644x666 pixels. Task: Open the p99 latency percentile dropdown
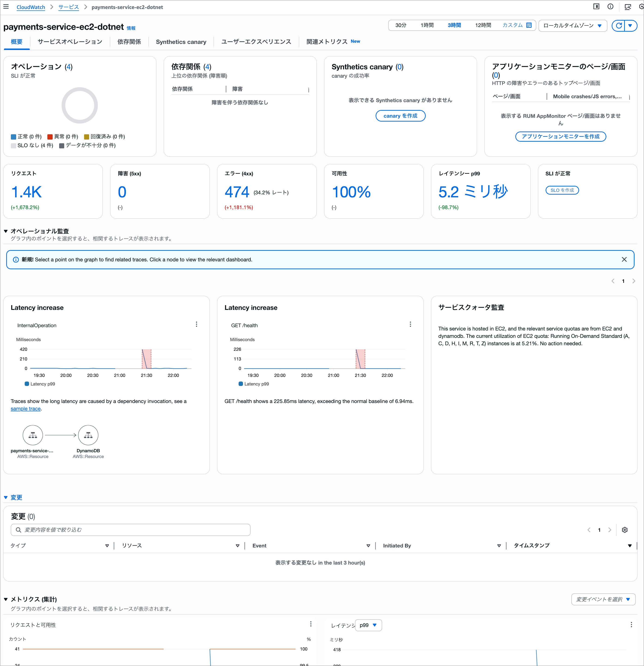pos(368,625)
